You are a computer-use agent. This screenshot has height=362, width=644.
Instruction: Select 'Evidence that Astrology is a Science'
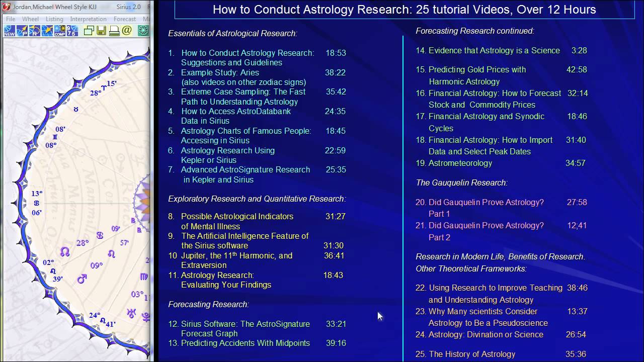click(x=494, y=50)
